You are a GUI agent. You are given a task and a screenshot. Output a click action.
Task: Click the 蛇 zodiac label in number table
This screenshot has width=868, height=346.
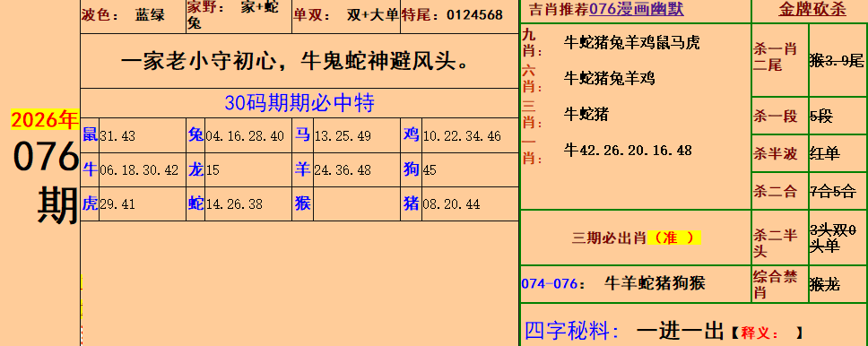click(x=196, y=203)
